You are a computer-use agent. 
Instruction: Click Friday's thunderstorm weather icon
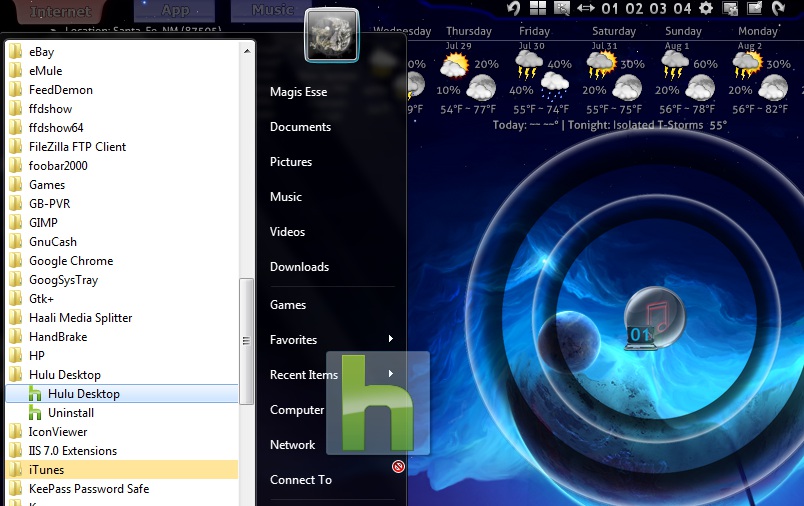click(x=528, y=66)
